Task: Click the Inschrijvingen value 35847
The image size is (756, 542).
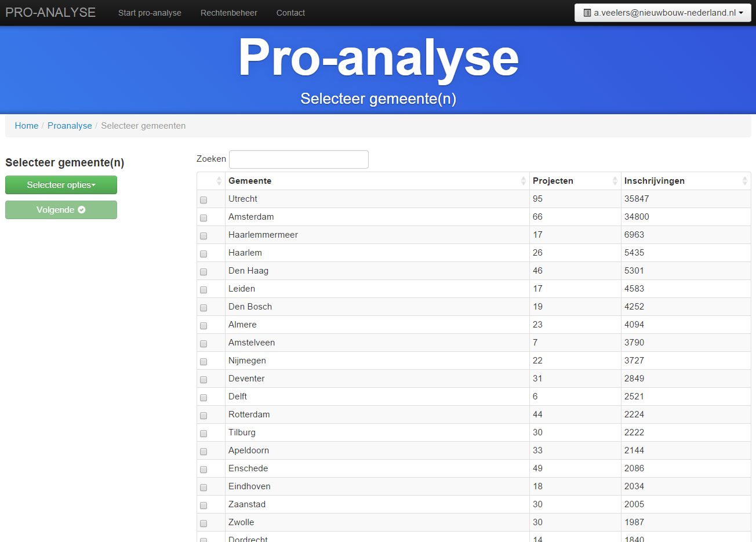Action: point(637,199)
